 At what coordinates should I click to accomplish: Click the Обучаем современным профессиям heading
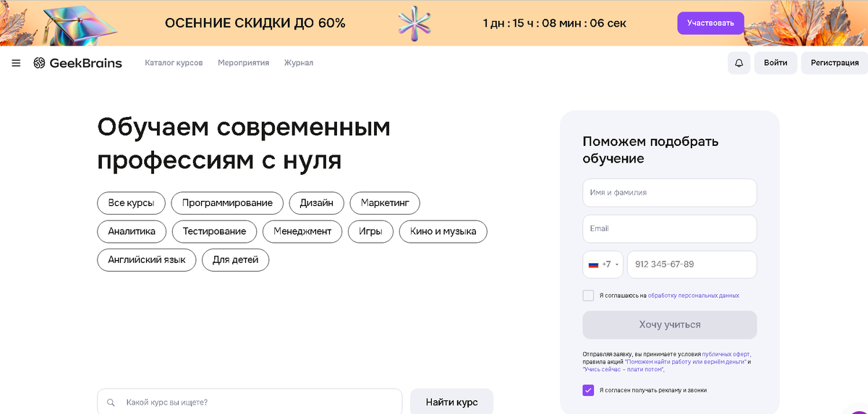tap(244, 143)
